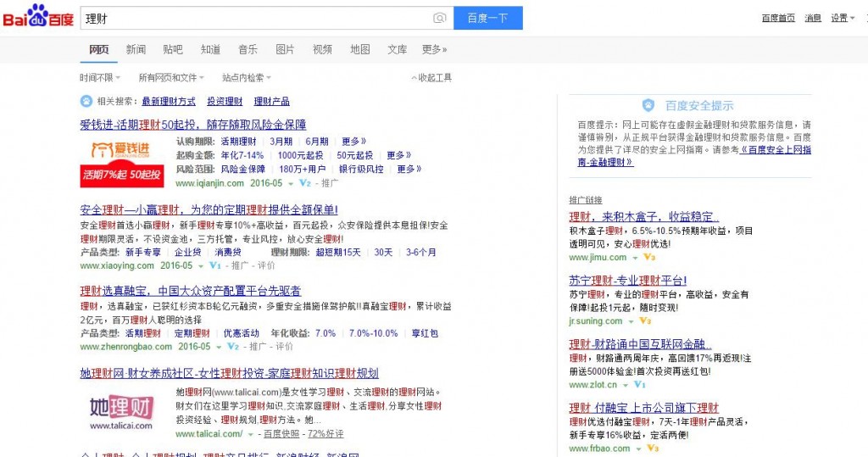Click the related search paw icon
Screen dimensions: 868x457
tap(86, 101)
